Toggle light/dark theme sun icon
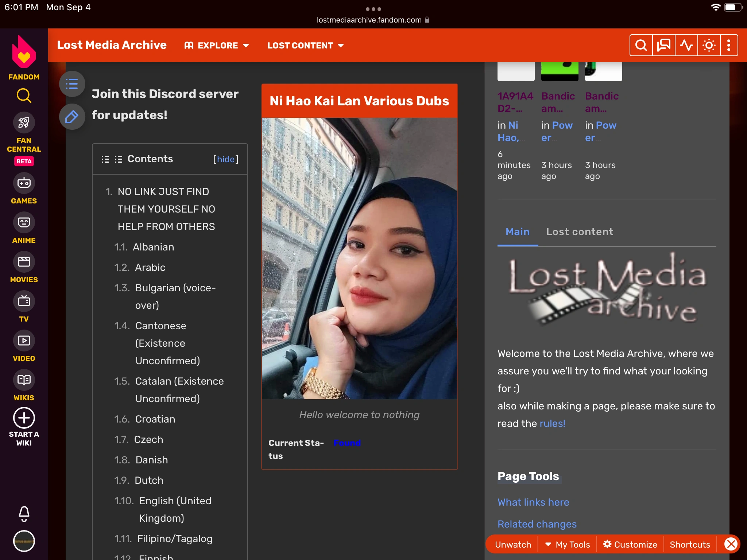 709,45
